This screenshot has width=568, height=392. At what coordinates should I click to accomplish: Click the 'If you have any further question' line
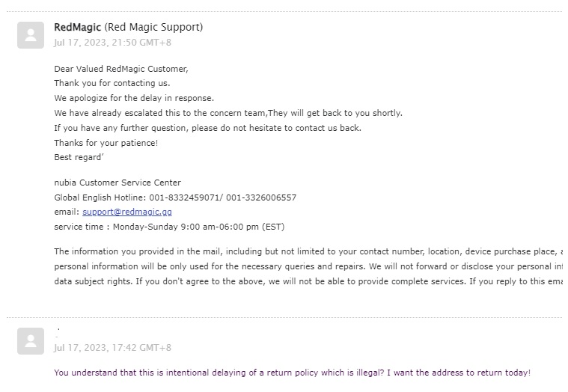pyautogui.click(x=208, y=128)
